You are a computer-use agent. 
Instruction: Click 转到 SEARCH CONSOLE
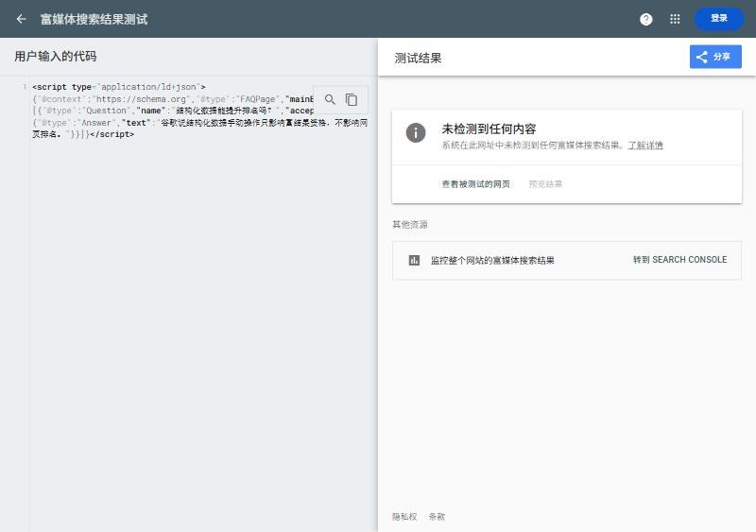point(679,260)
